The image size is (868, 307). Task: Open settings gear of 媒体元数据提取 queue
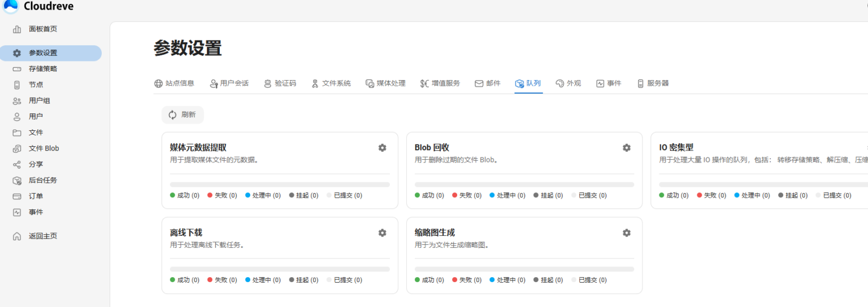(383, 148)
